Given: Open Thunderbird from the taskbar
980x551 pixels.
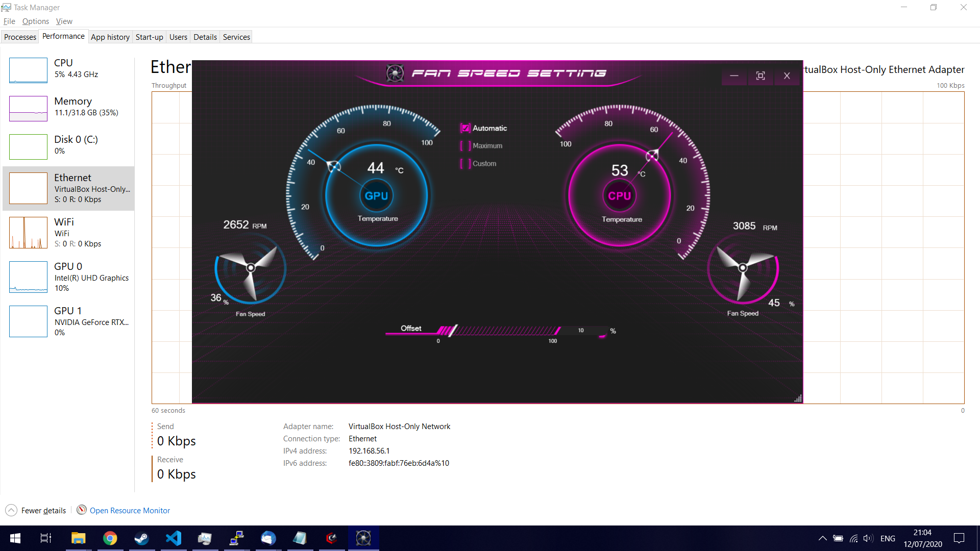Looking at the screenshot, I should (x=268, y=538).
